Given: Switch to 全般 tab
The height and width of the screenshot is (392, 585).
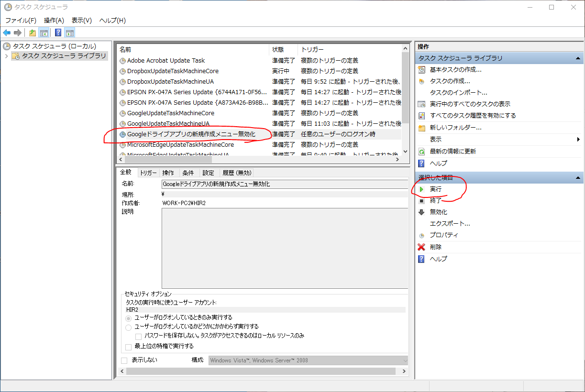Looking at the screenshot, I should (x=127, y=172).
